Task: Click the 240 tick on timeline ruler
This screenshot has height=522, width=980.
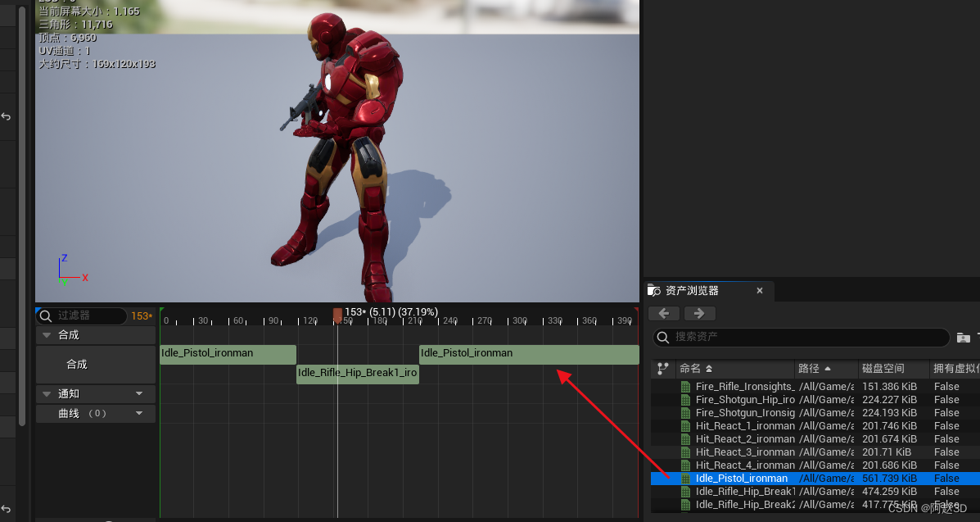Action: pos(450,320)
